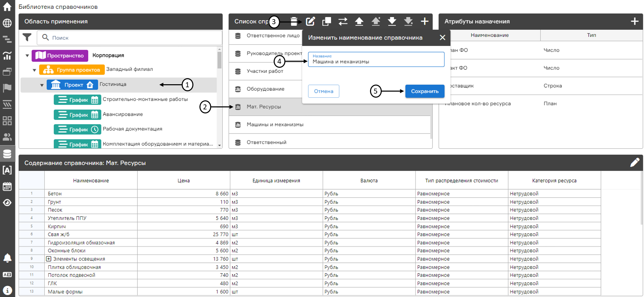Click the Сохранить button
This screenshot has height=297, width=644.
click(x=425, y=91)
